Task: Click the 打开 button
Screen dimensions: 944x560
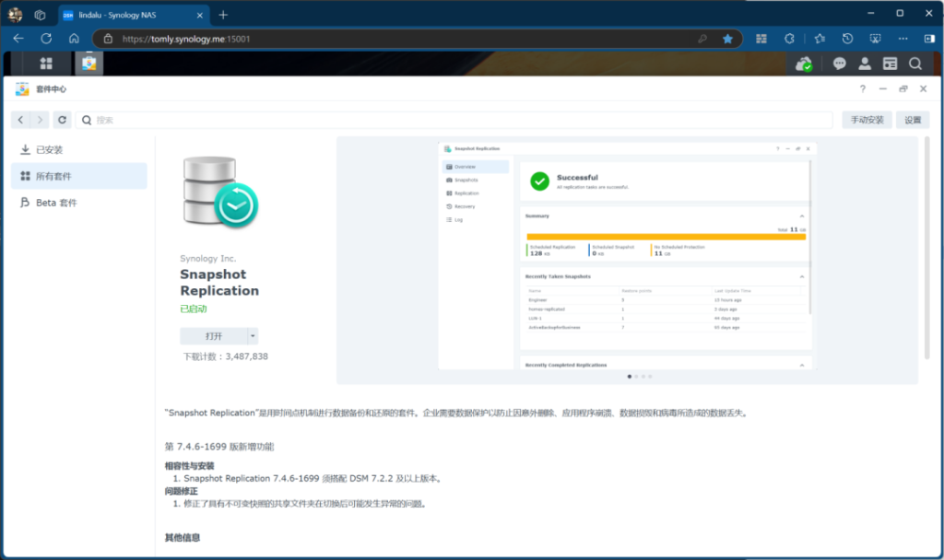Action: 214,335
